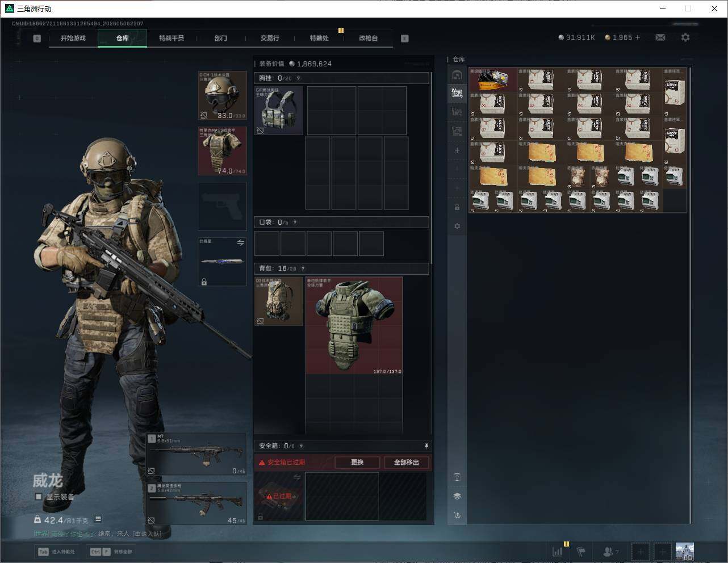Select the chest rig item in 胸挂

pos(279,111)
